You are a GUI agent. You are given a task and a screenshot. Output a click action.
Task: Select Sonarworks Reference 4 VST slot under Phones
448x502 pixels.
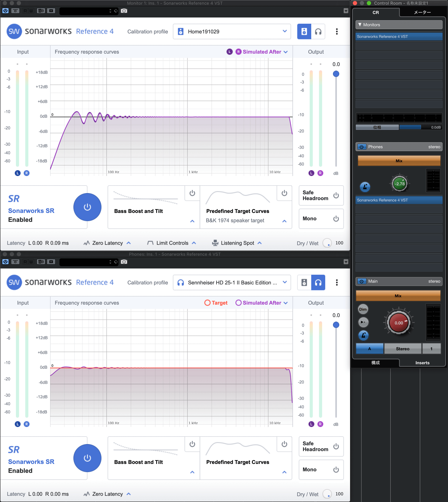click(x=399, y=200)
